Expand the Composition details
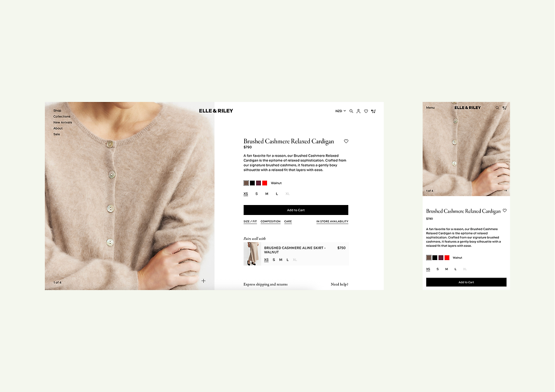The image size is (555, 392). [270, 221]
